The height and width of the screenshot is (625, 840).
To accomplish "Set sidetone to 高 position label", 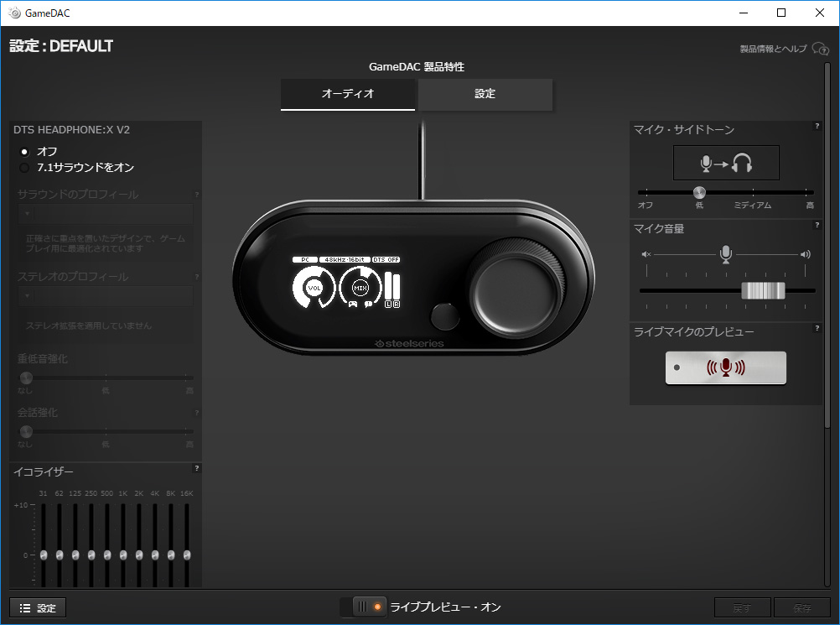I will tap(810, 206).
